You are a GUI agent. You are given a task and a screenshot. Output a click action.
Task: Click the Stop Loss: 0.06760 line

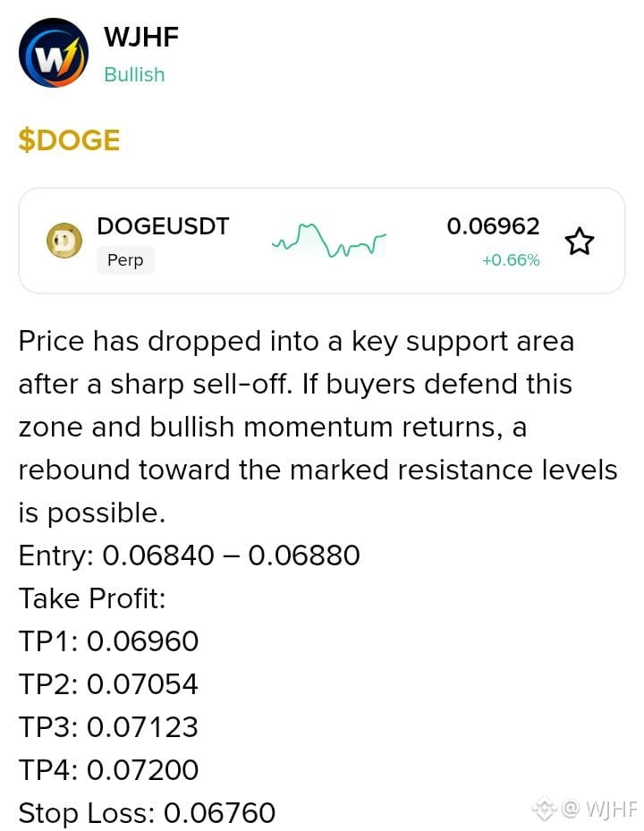[147, 812]
